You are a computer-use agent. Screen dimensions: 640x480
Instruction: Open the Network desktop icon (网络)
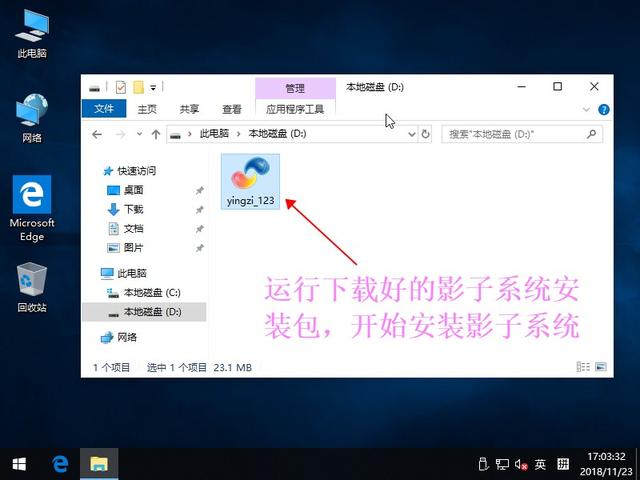click(32, 118)
